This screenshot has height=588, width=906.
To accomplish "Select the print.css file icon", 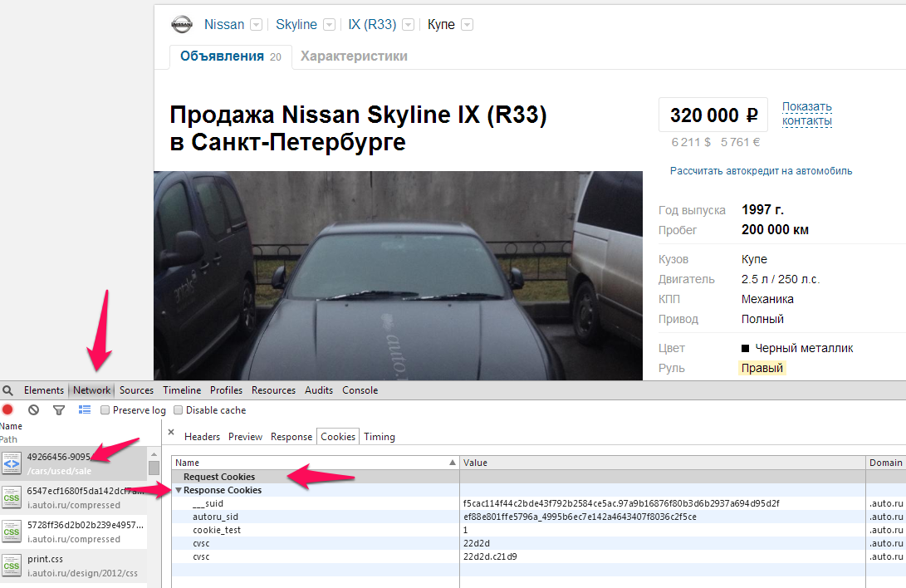I will click(12, 566).
